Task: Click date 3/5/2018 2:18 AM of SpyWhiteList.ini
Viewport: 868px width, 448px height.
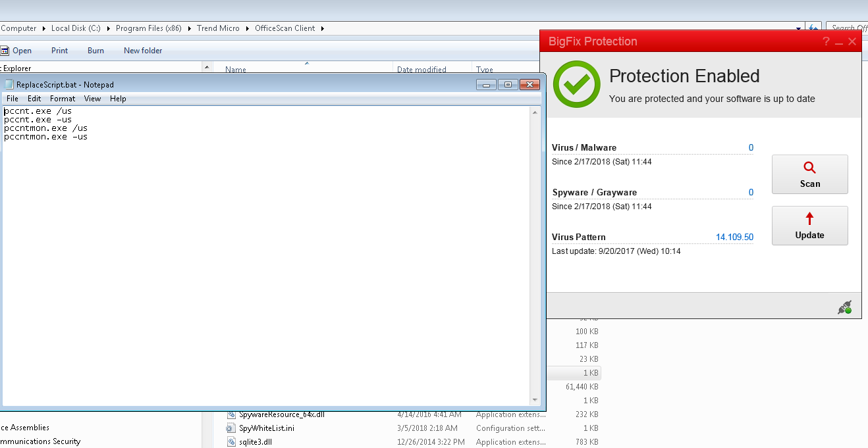Action: [x=427, y=428]
